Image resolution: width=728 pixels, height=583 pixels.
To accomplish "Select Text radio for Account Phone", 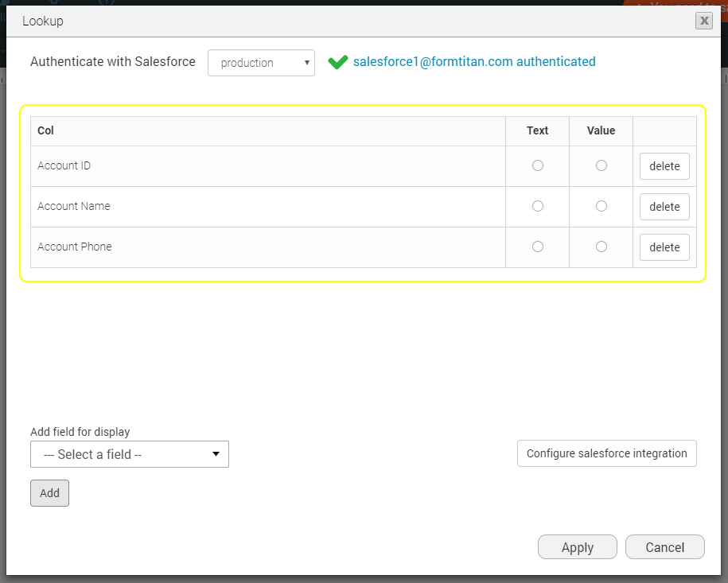I will click(538, 247).
